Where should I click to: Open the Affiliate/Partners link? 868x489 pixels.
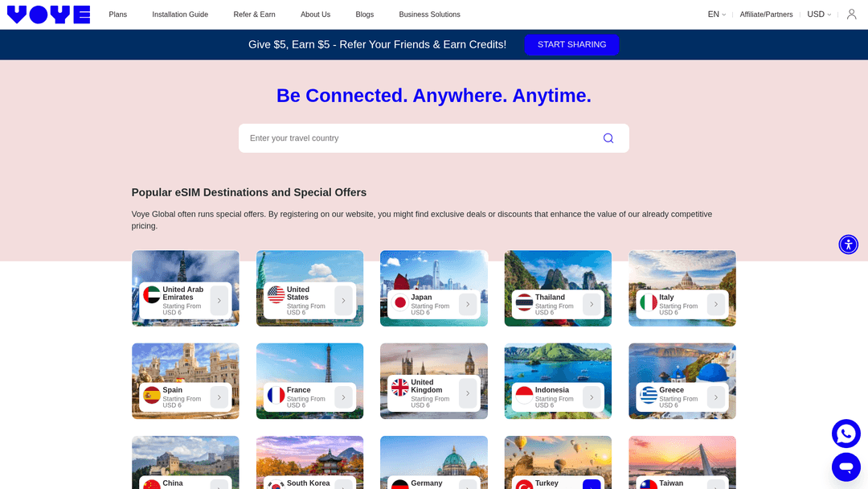click(x=766, y=14)
